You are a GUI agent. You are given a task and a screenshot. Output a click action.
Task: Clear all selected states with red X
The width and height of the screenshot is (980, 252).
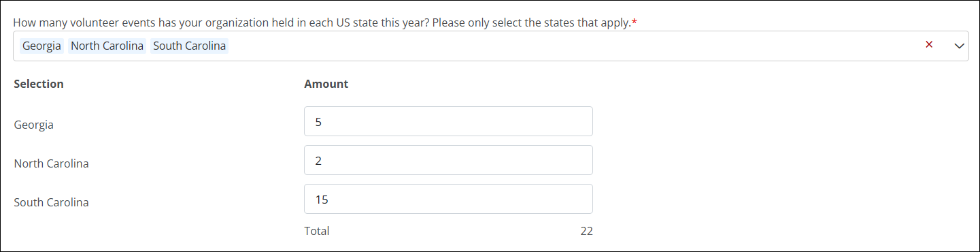(x=929, y=45)
